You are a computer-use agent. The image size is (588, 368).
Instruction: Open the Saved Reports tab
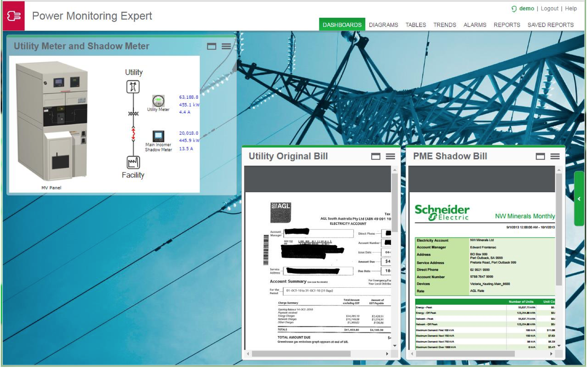tap(550, 25)
